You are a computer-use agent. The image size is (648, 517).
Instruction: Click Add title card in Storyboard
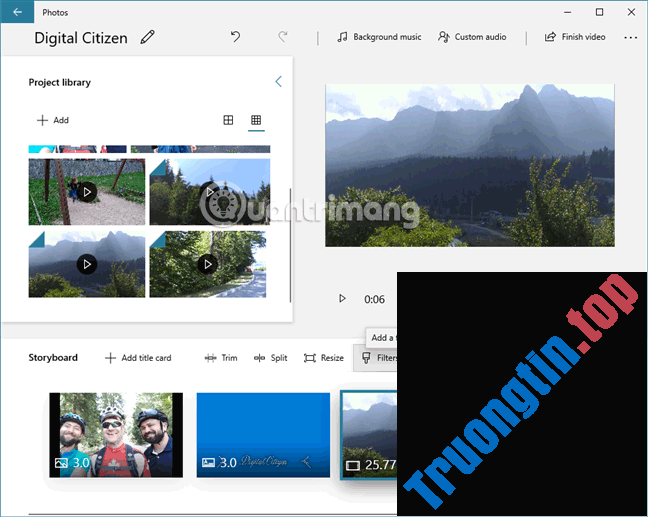pos(138,358)
